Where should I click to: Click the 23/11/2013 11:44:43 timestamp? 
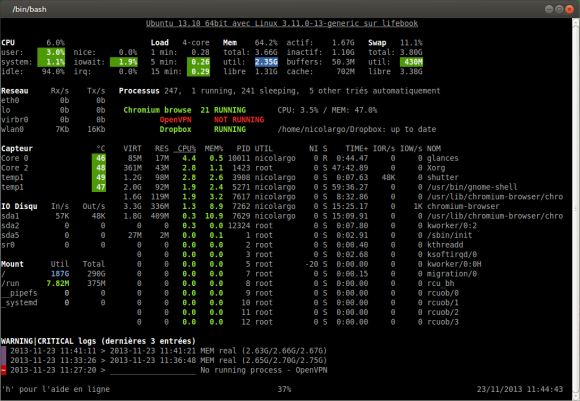(520, 389)
